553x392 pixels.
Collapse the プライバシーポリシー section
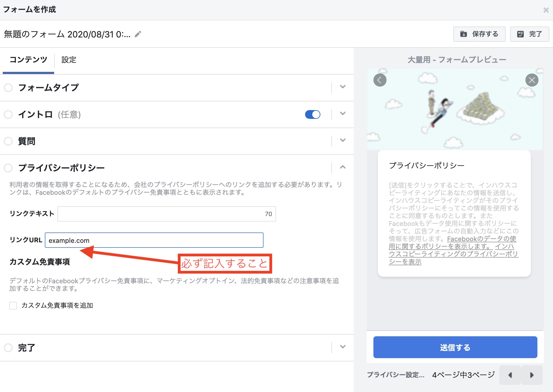[x=343, y=167]
